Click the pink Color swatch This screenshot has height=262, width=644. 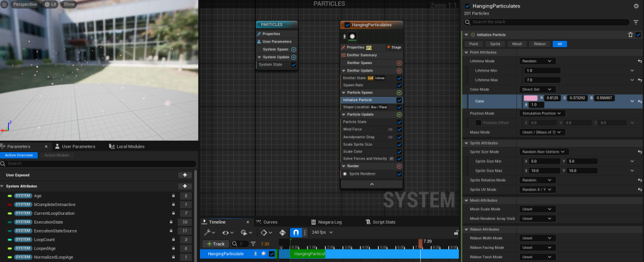tap(530, 99)
